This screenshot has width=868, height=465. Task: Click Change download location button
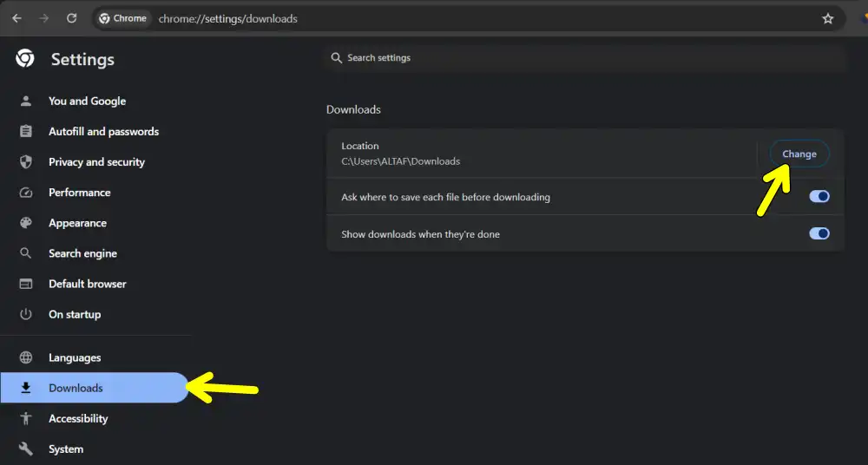(799, 154)
